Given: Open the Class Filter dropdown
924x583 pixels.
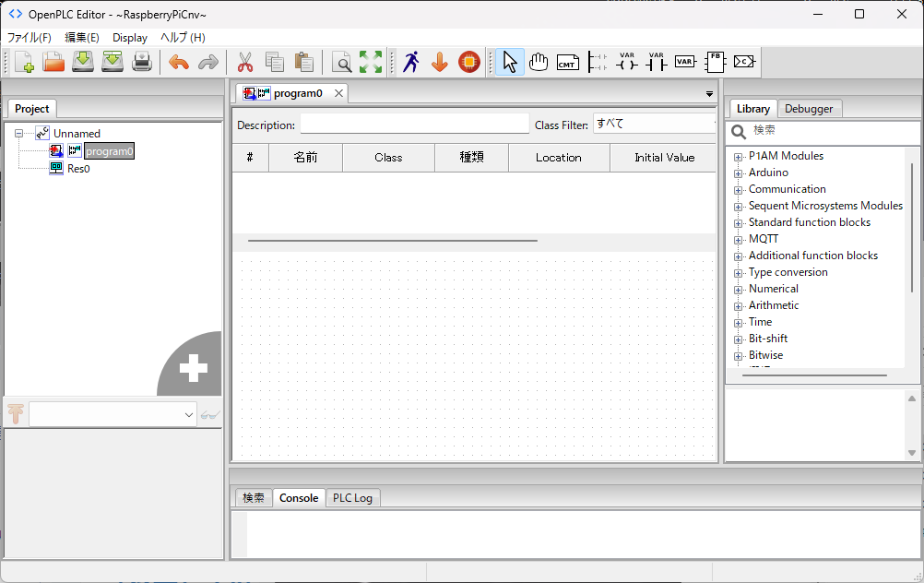Looking at the screenshot, I should tap(654, 124).
